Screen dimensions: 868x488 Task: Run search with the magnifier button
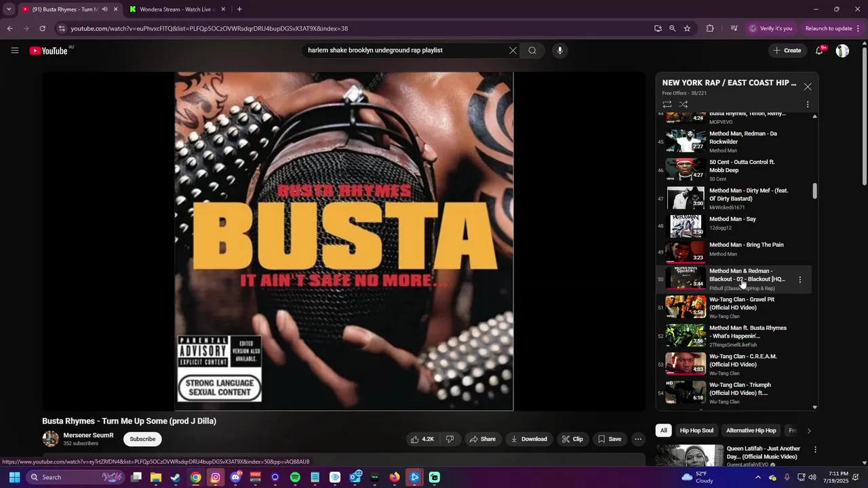click(x=532, y=50)
